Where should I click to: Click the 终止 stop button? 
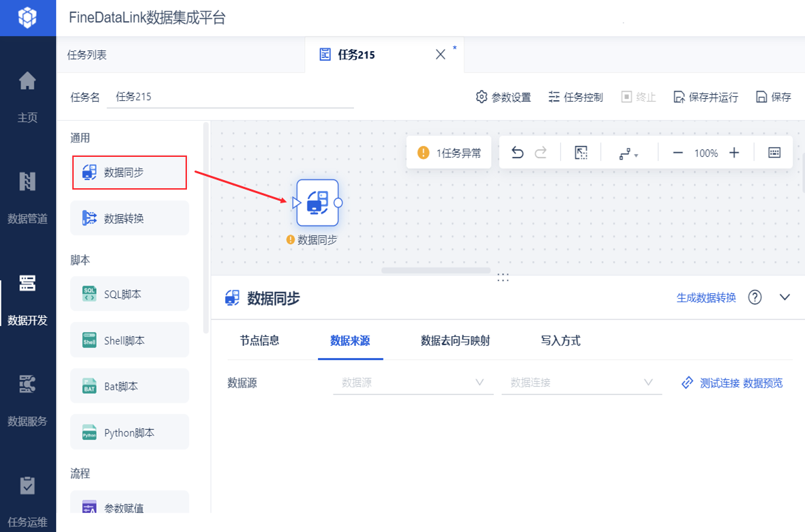pos(638,97)
